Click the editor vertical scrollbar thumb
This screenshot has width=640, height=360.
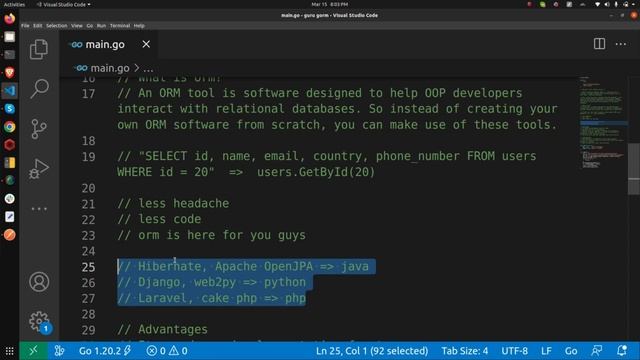coord(633,169)
